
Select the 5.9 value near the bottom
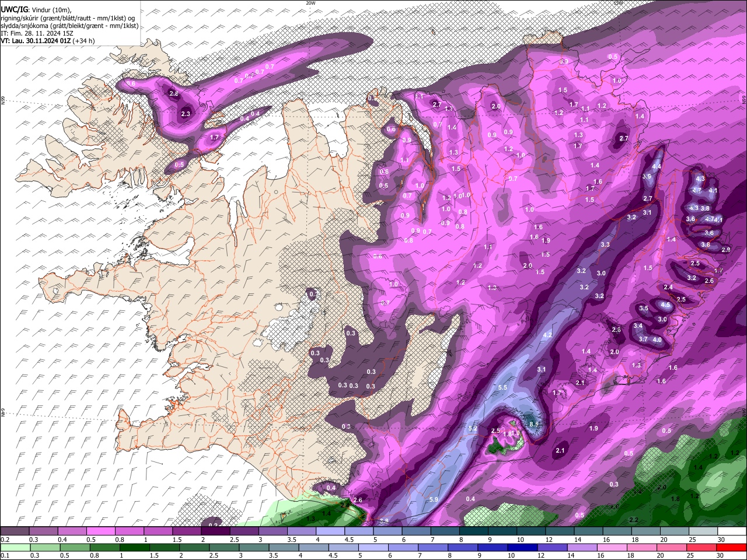click(433, 499)
